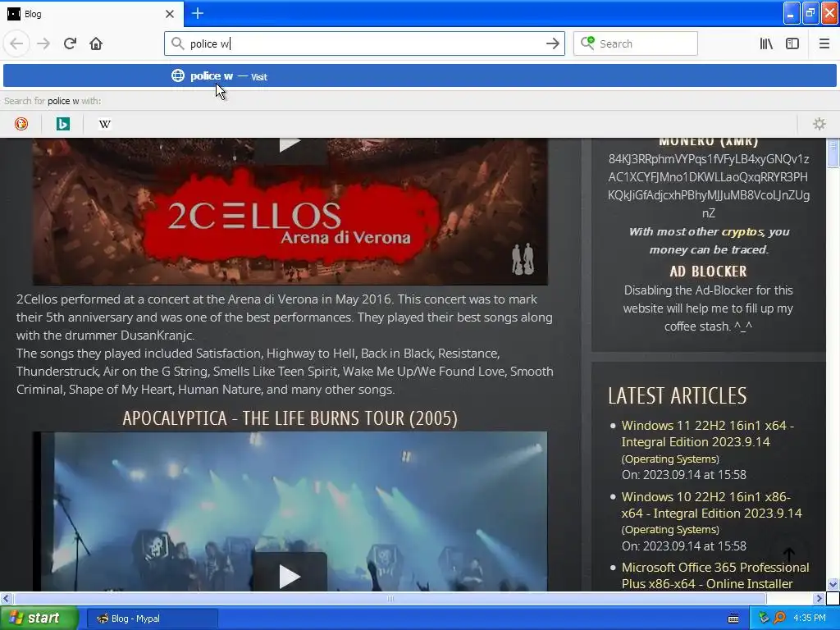This screenshot has width=840, height=630.
Task: Open Windows 11 22H2 16in1 x64 article
Action: tap(707, 433)
